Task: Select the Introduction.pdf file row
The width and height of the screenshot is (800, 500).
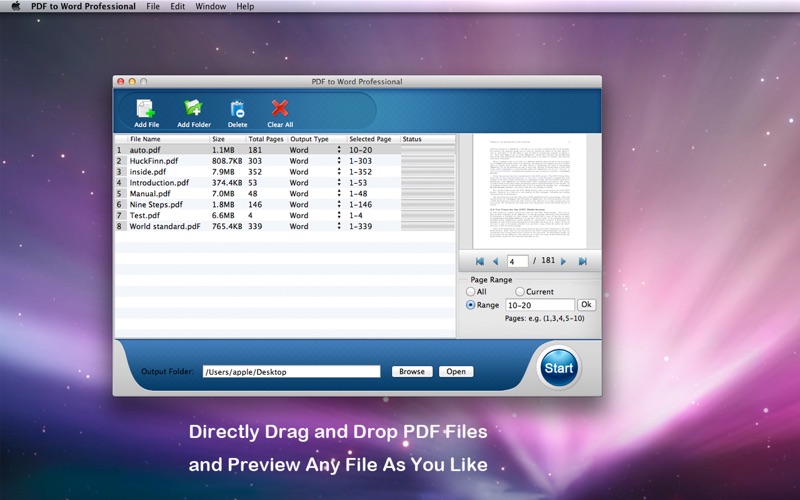Action: pyautogui.click(x=285, y=182)
